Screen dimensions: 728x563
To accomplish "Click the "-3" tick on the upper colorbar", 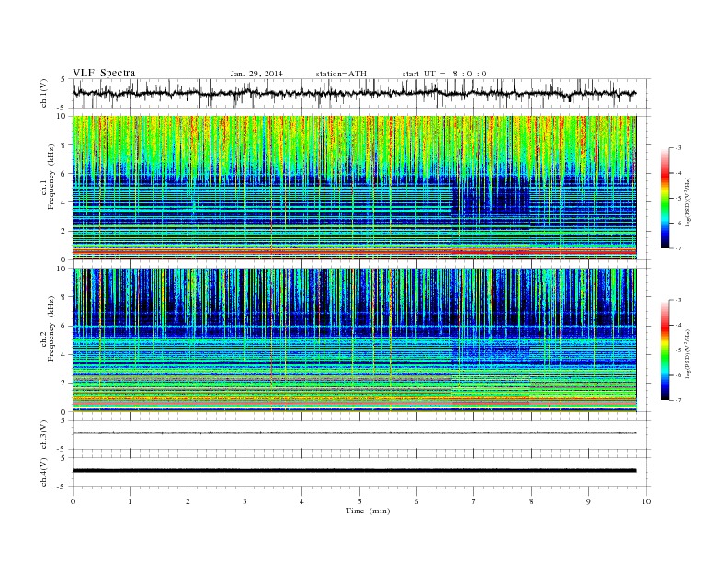I will tap(678, 148).
